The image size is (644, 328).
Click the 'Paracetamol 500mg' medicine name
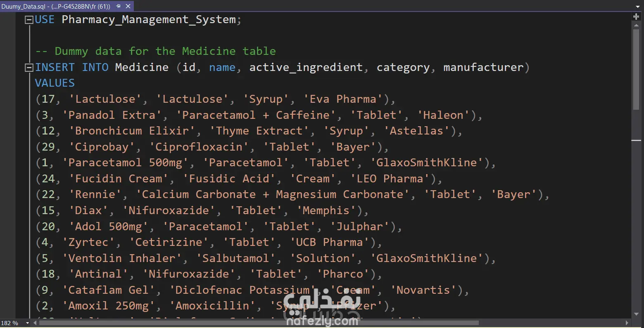click(x=125, y=163)
